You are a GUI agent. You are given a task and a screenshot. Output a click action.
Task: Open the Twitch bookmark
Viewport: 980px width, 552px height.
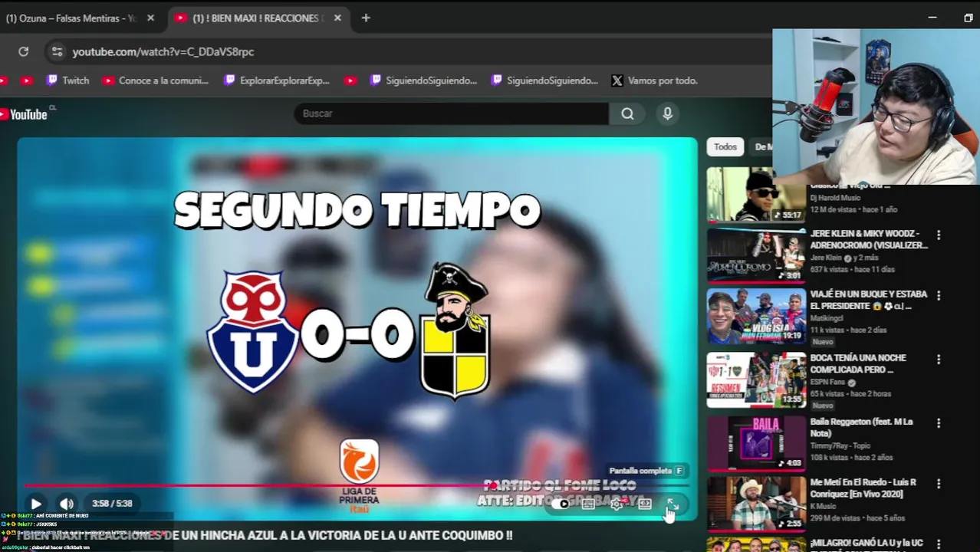click(67, 80)
